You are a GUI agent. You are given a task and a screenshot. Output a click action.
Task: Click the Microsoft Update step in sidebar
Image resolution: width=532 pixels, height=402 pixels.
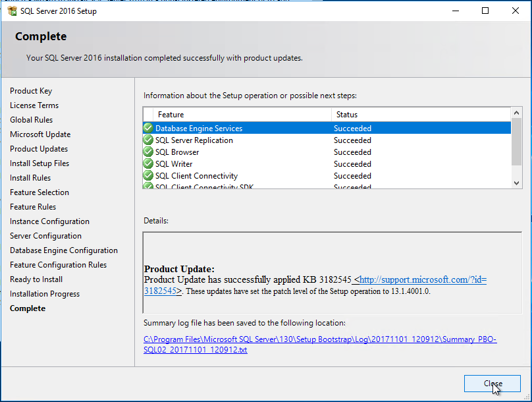pyautogui.click(x=40, y=134)
